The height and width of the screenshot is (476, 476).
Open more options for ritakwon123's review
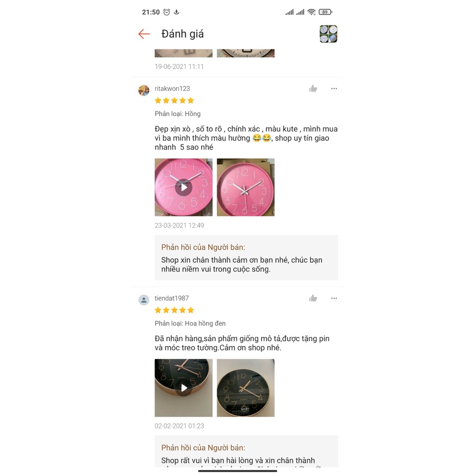click(x=334, y=89)
